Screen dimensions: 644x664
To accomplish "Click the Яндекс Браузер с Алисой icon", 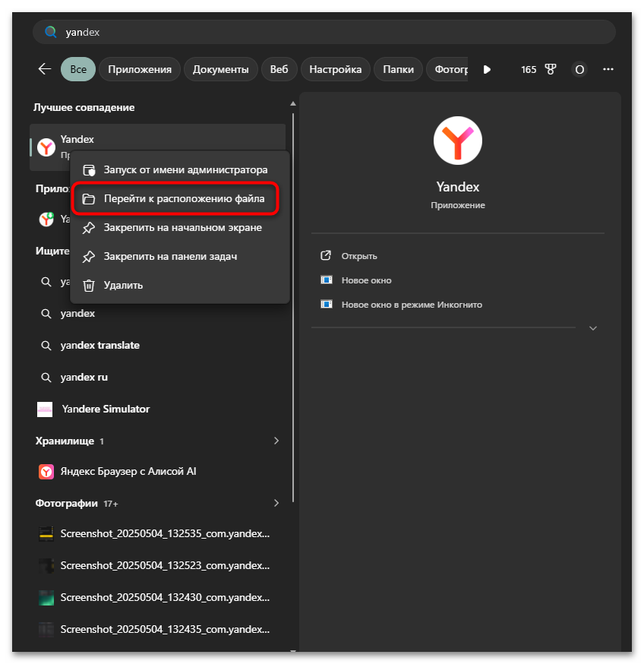I will (x=46, y=471).
